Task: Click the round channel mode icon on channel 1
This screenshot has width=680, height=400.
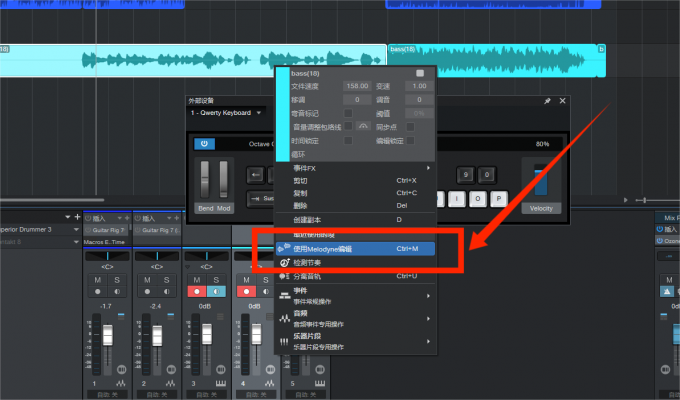Action: 121,370
